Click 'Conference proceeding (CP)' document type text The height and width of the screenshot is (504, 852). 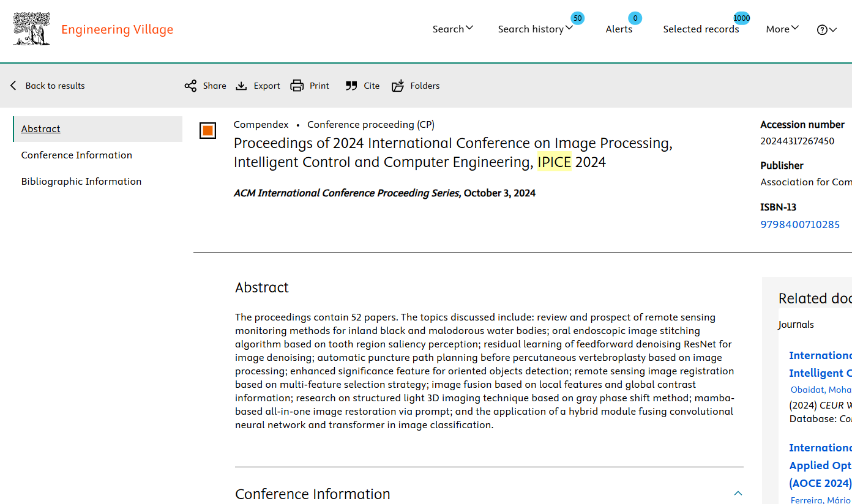(x=371, y=125)
